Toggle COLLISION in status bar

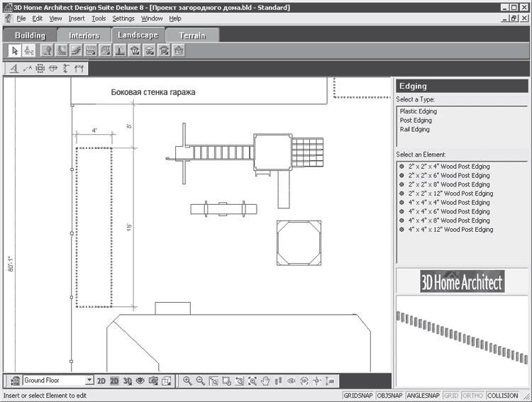[503, 396]
